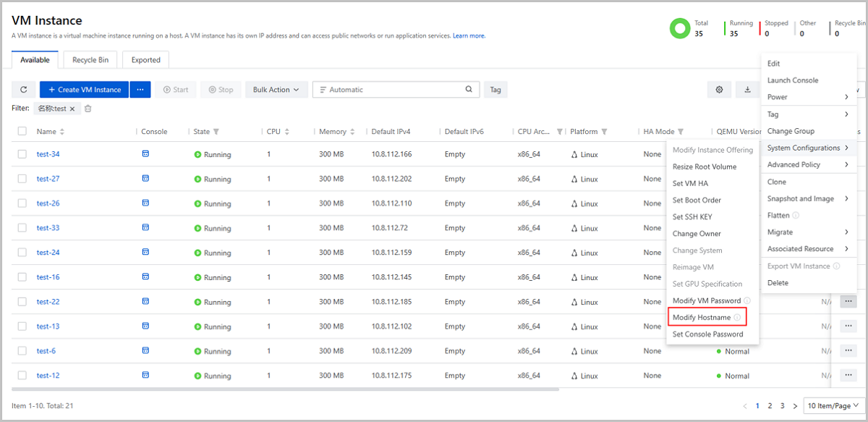Tick the checkbox for test-16
Image resolution: width=868 pixels, height=422 pixels.
(22, 277)
